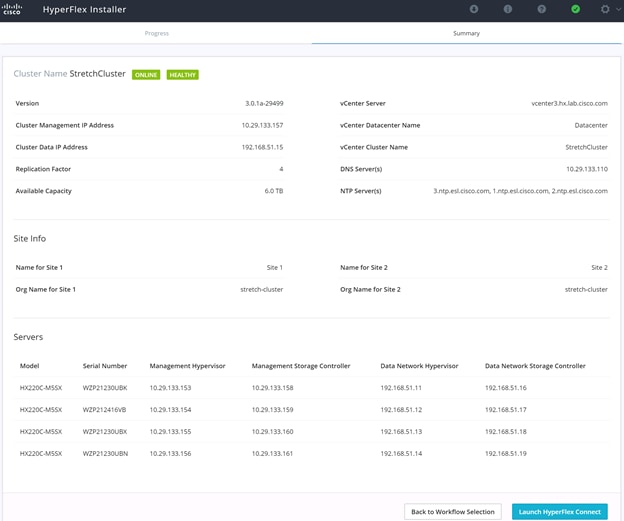
Task: Select the NTP servers list value
Action: [521, 191]
